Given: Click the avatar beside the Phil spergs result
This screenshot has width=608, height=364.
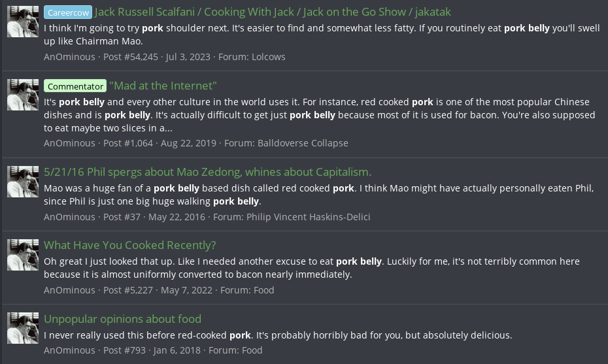Looking at the screenshot, I should (23, 181).
